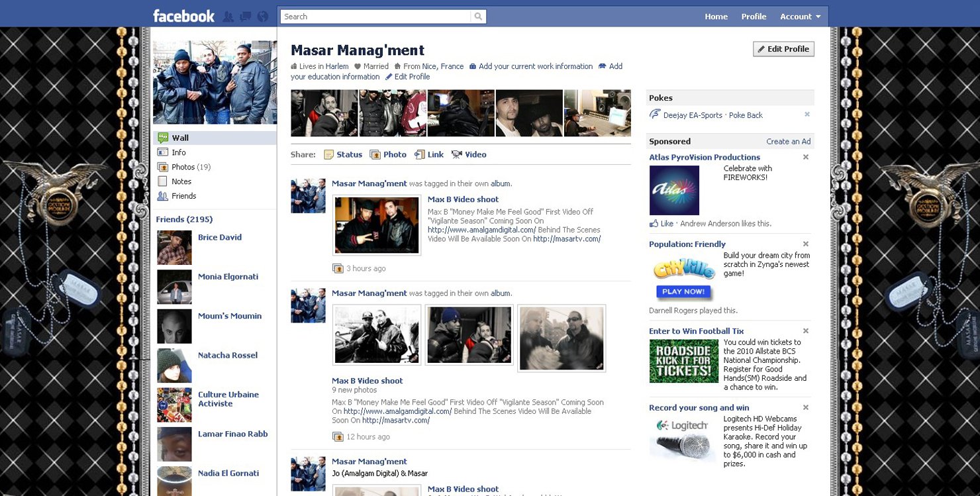Click the Facebook logo
This screenshot has width=980, height=496.
pyautogui.click(x=183, y=16)
